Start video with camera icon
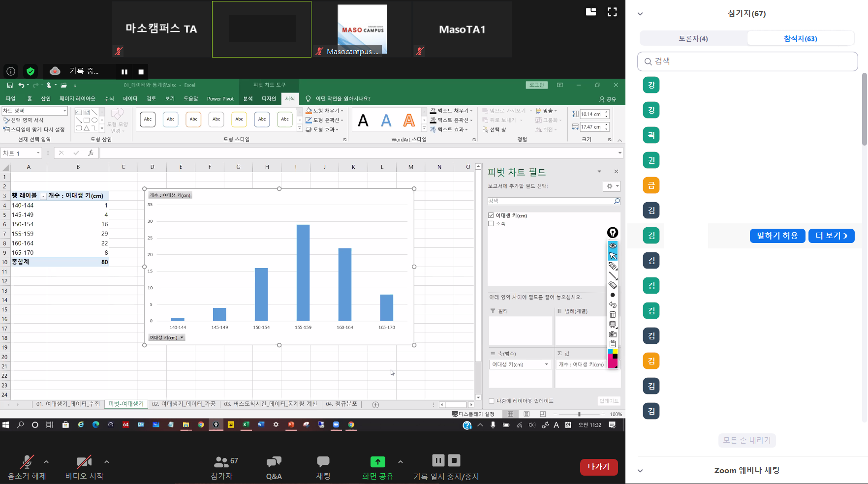Viewport: 868px width, 484px height. pyautogui.click(x=84, y=462)
